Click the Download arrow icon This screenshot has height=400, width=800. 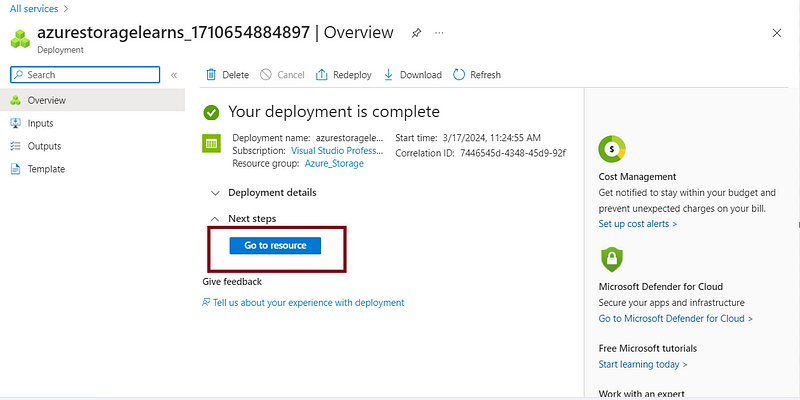pos(388,75)
